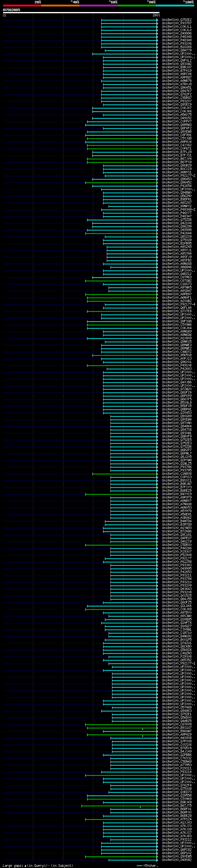Click the cyan ~100% identity legend bar
Viewport: 197px width, 868px height.
tap(175, 6)
